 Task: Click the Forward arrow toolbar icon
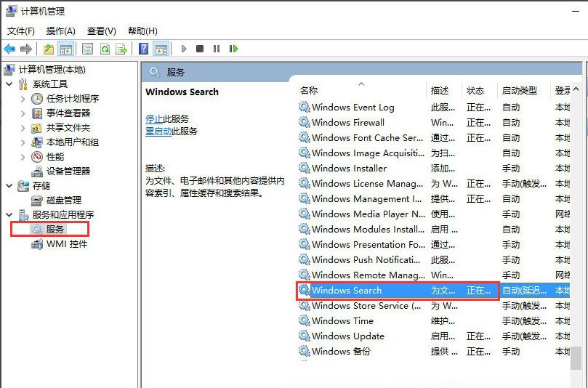coord(26,49)
